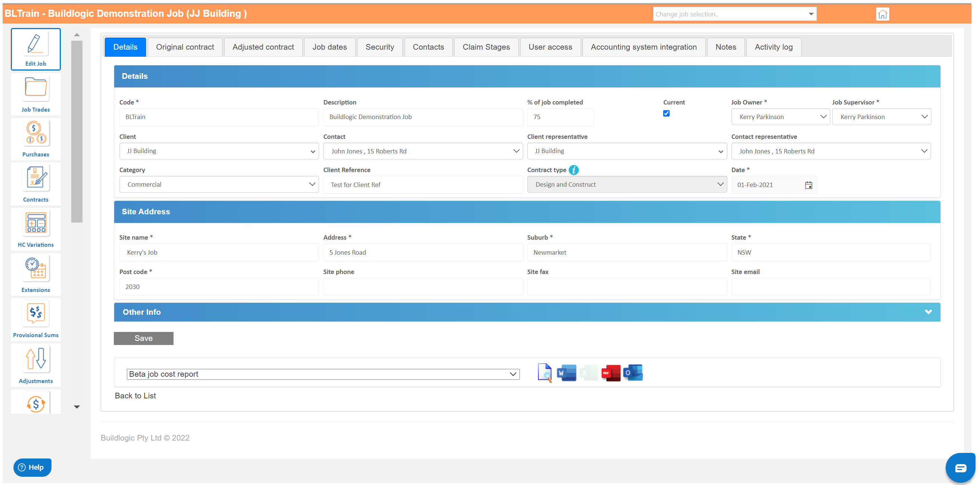The width and height of the screenshot is (980, 485).
Task: Open the Purchases sidebar icon
Action: point(35,134)
